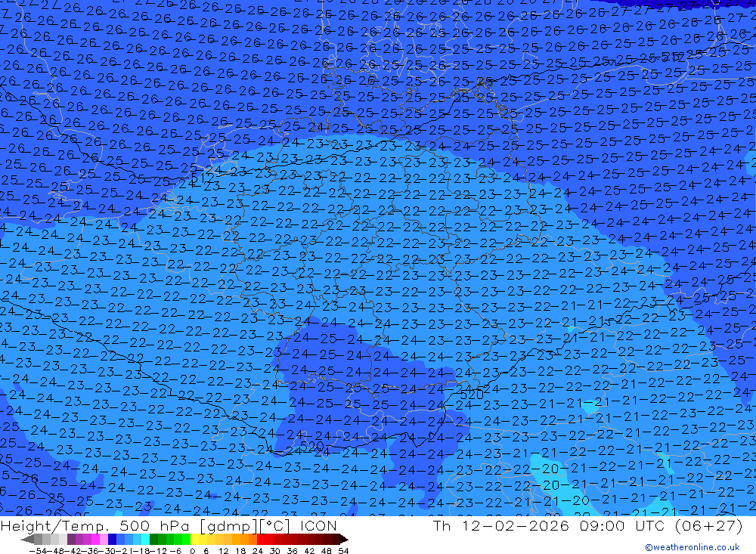Click the legend scale value 54
Viewport: 756px width, 554px height.
click(343, 551)
